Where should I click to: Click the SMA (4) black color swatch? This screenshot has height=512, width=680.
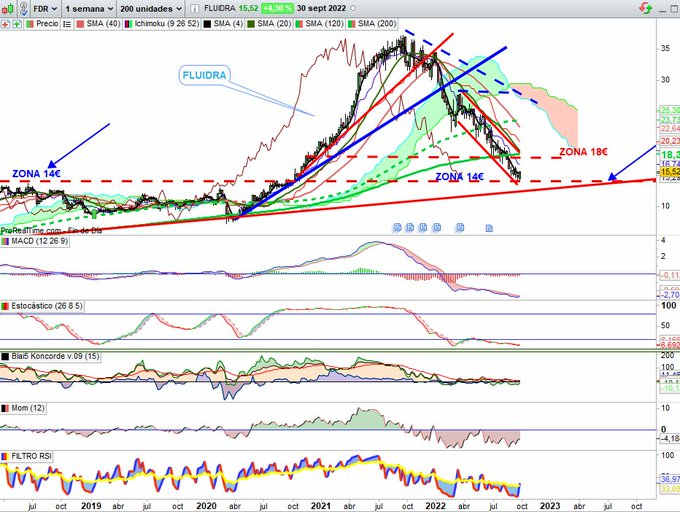click(207, 24)
